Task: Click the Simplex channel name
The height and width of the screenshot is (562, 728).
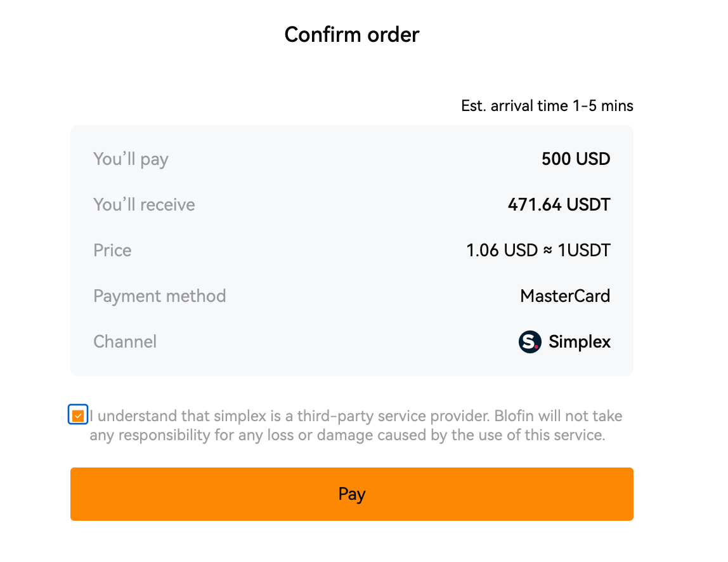Action: (x=580, y=342)
